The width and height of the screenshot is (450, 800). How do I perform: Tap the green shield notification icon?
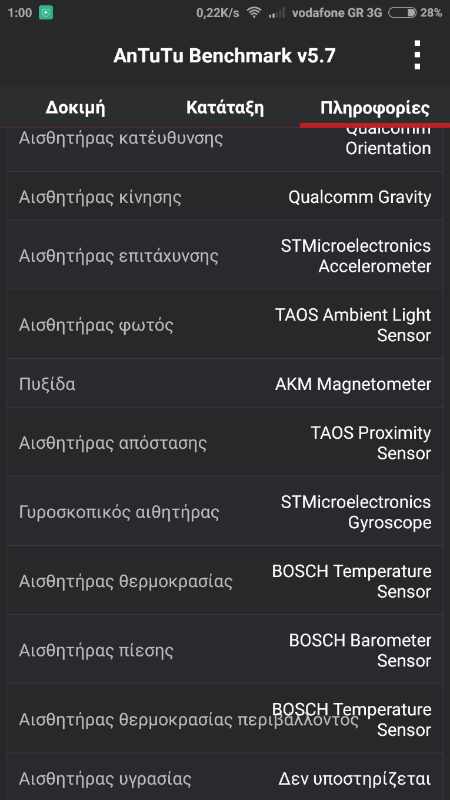[46, 13]
